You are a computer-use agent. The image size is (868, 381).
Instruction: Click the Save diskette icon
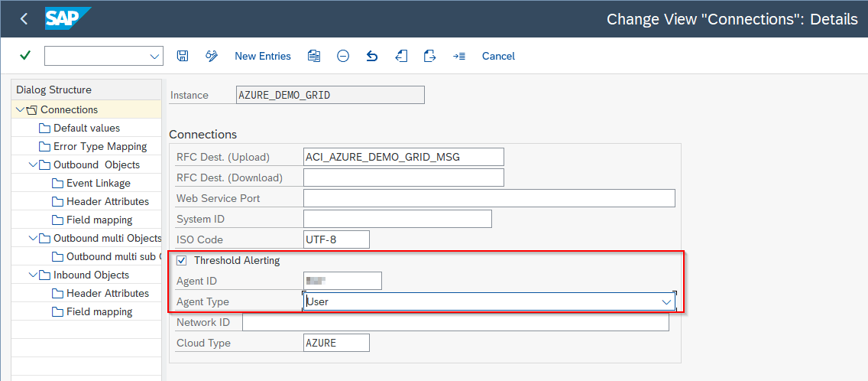[x=183, y=55]
